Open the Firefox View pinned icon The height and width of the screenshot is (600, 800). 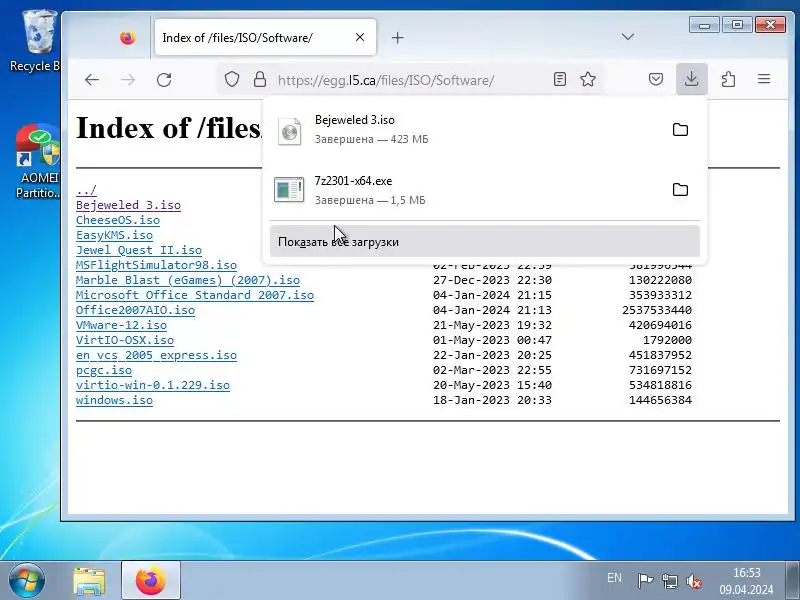tap(128, 38)
